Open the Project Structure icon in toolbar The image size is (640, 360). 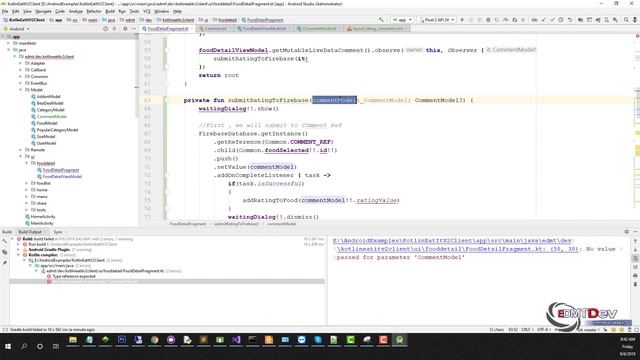(x=580, y=20)
